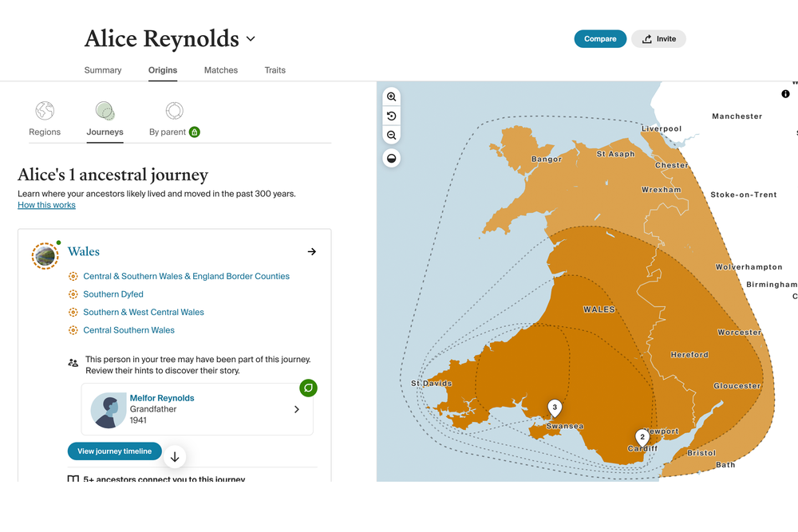The height and width of the screenshot is (532, 798).
Task: Click the people icon beside tree hint text
Action: point(73,363)
